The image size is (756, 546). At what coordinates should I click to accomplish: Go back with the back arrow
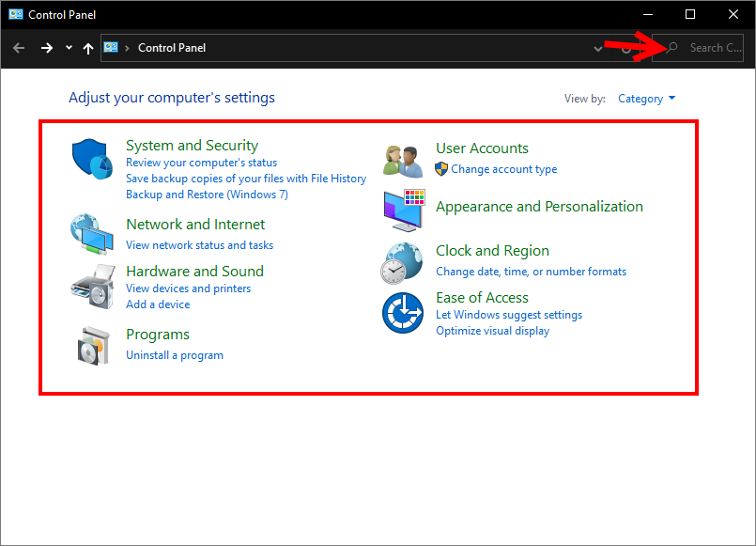pos(19,48)
